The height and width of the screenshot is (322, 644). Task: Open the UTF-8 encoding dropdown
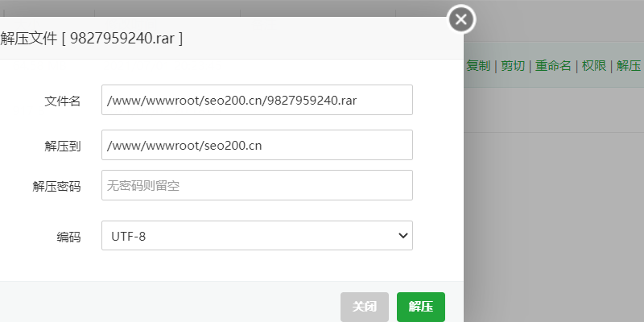point(250,236)
